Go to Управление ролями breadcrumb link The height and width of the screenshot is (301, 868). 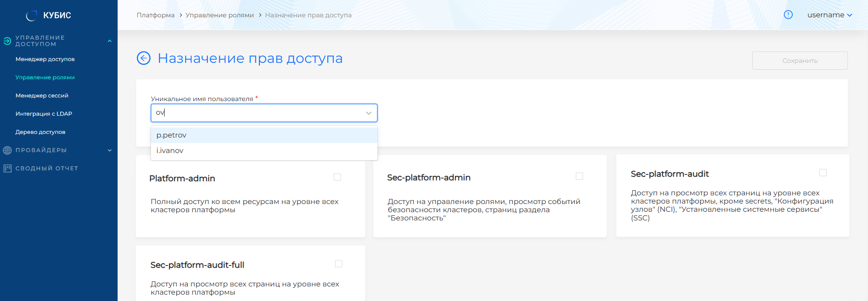[x=219, y=15]
